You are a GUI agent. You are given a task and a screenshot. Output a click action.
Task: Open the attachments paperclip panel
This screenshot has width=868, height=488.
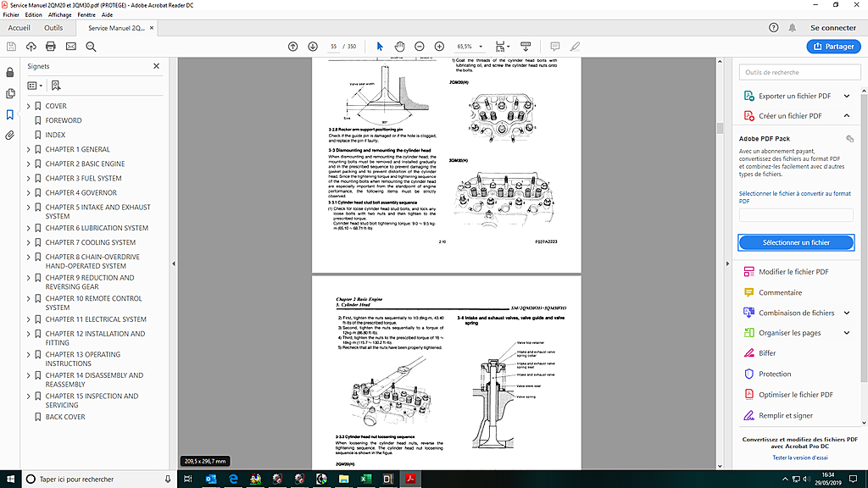click(10, 136)
